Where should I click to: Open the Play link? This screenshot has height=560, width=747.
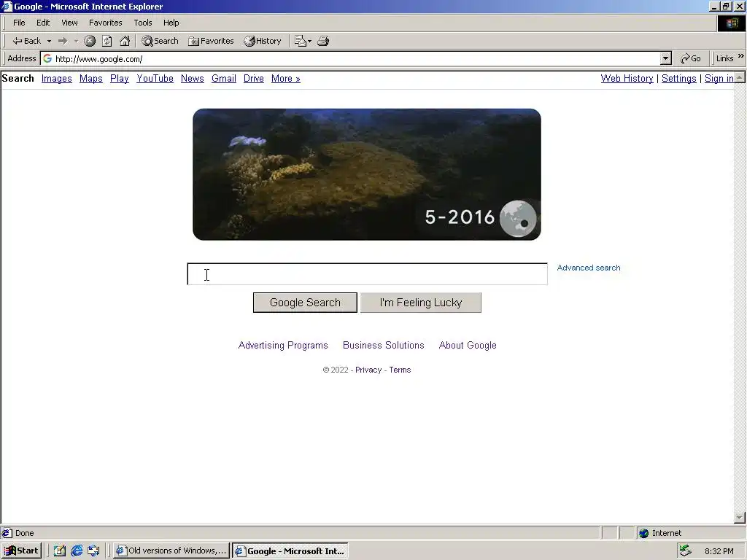120,79
